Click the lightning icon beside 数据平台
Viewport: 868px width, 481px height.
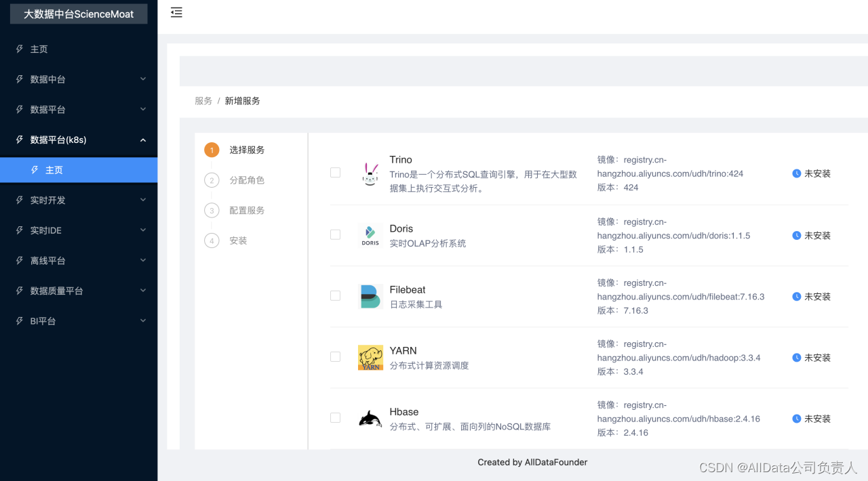tap(20, 109)
